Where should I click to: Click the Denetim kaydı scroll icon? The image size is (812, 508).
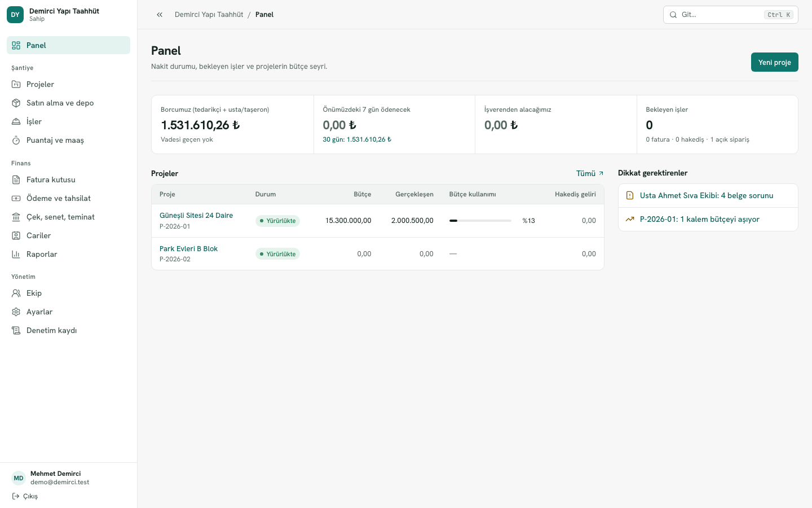click(x=16, y=330)
